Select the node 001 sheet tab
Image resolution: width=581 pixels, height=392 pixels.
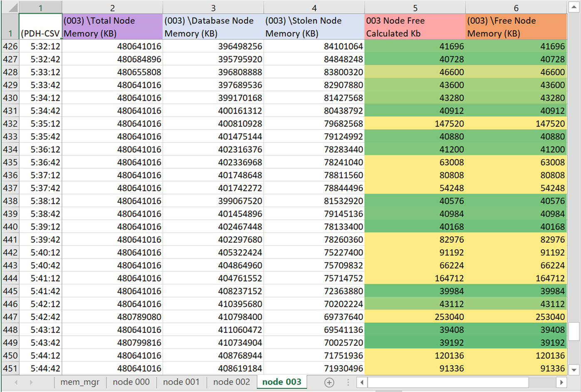click(181, 382)
